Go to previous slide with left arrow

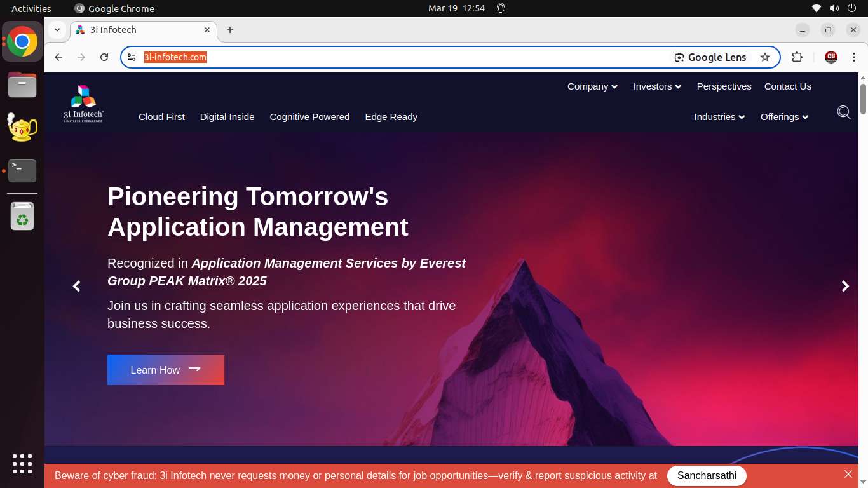77,287
